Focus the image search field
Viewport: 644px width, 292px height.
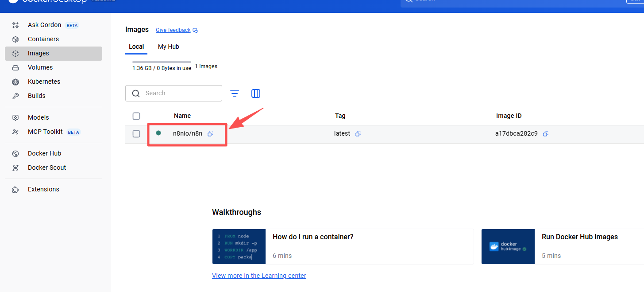coord(174,93)
